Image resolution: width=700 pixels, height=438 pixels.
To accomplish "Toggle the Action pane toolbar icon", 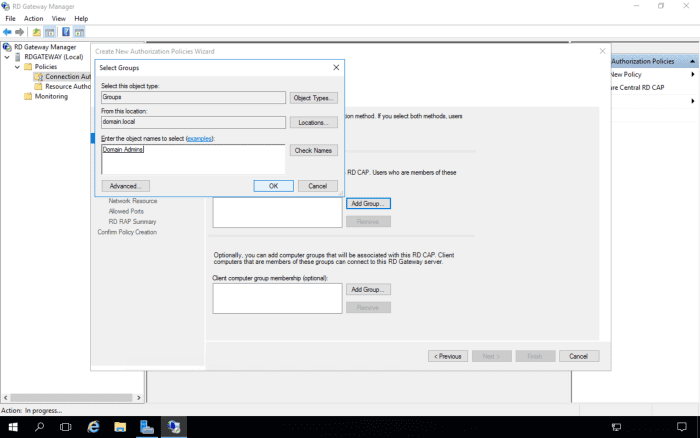I will pos(79,32).
